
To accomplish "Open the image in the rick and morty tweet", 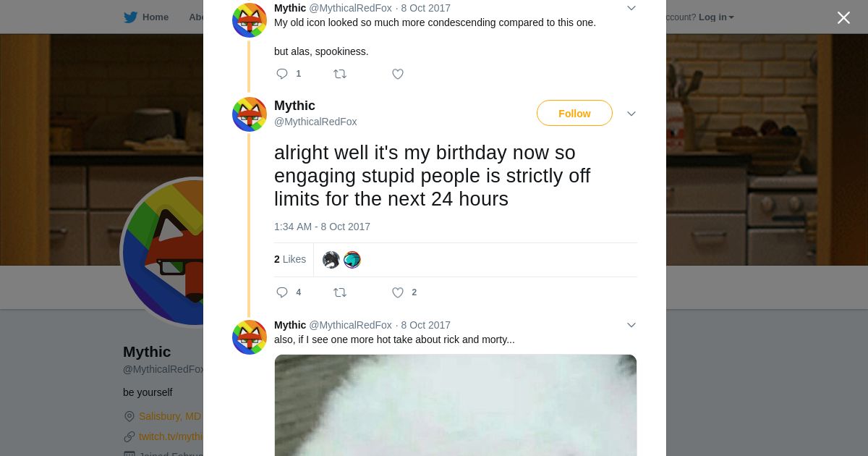I will (456, 405).
